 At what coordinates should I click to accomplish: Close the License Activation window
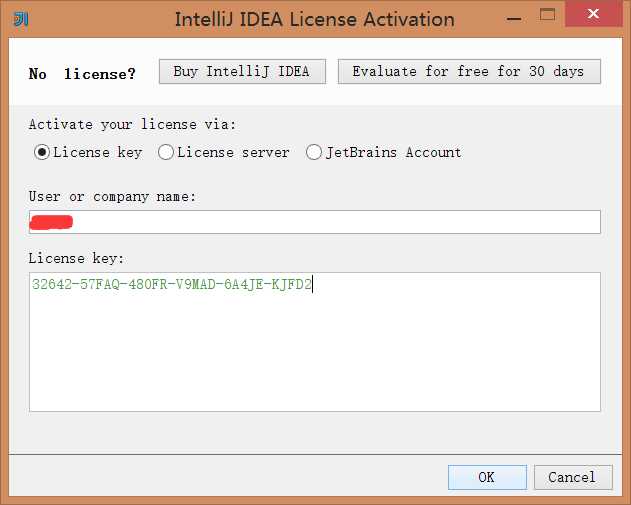[594, 13]
